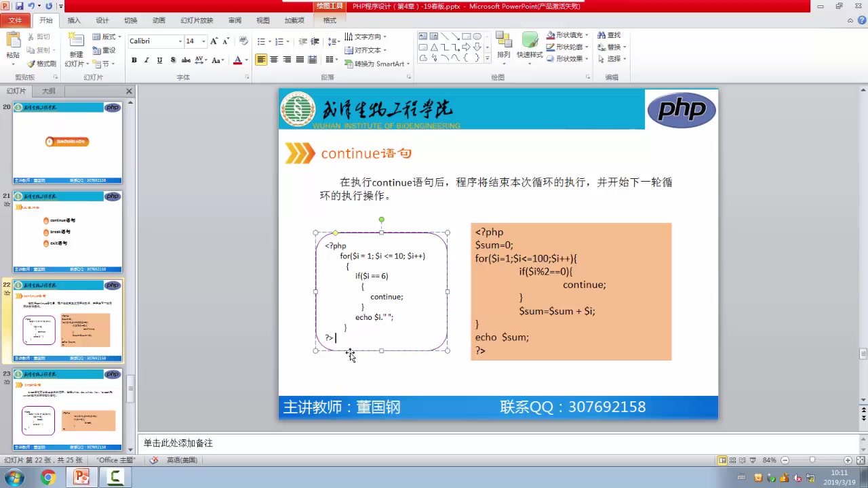Click the Clear Formatting icon
Screen dimensions: 868x488
[243, 41]
